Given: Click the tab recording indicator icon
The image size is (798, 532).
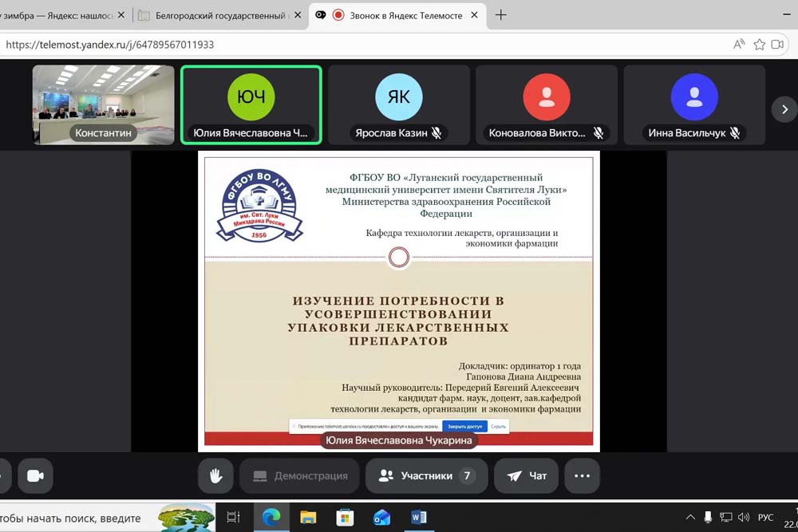Looking at the screenshot, I should 338,15.
